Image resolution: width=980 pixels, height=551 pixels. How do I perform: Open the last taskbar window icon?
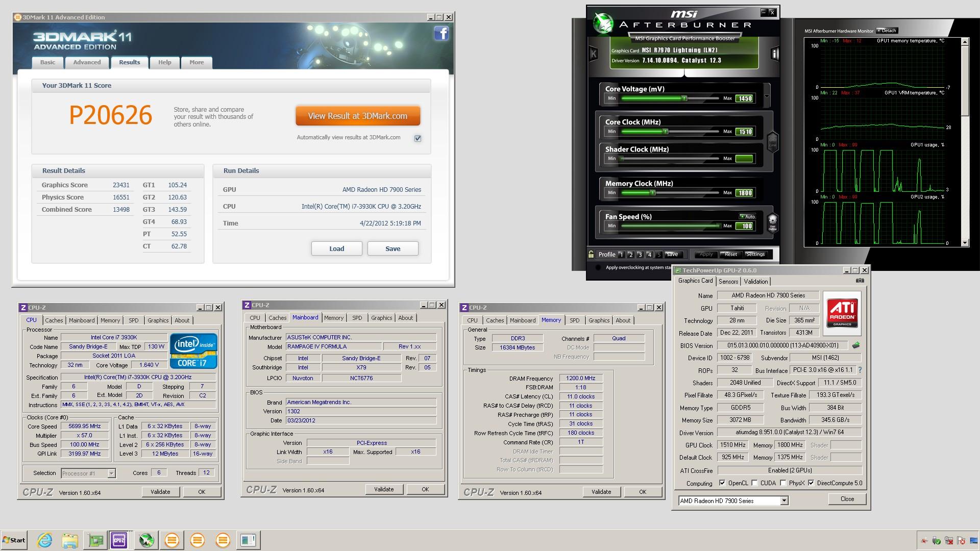coord(248,540)
